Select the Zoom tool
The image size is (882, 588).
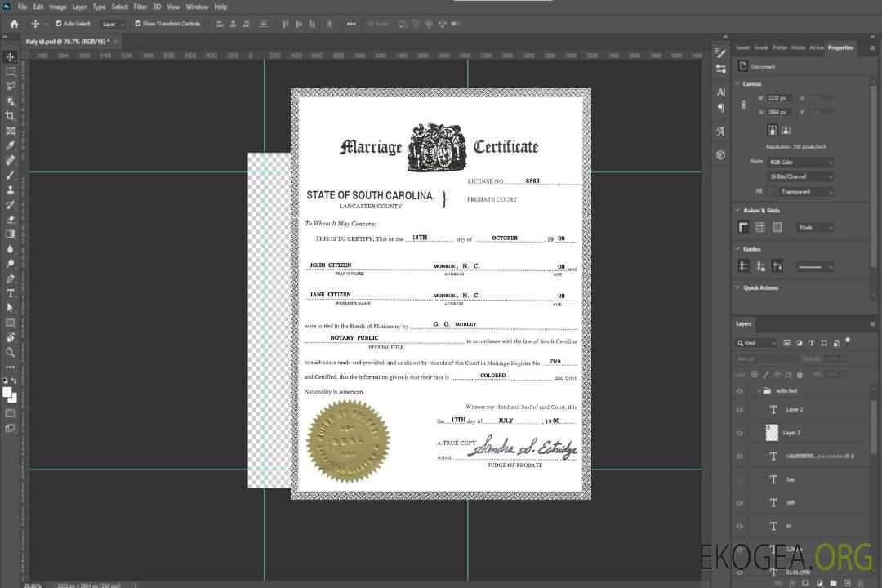coord(10,352)
